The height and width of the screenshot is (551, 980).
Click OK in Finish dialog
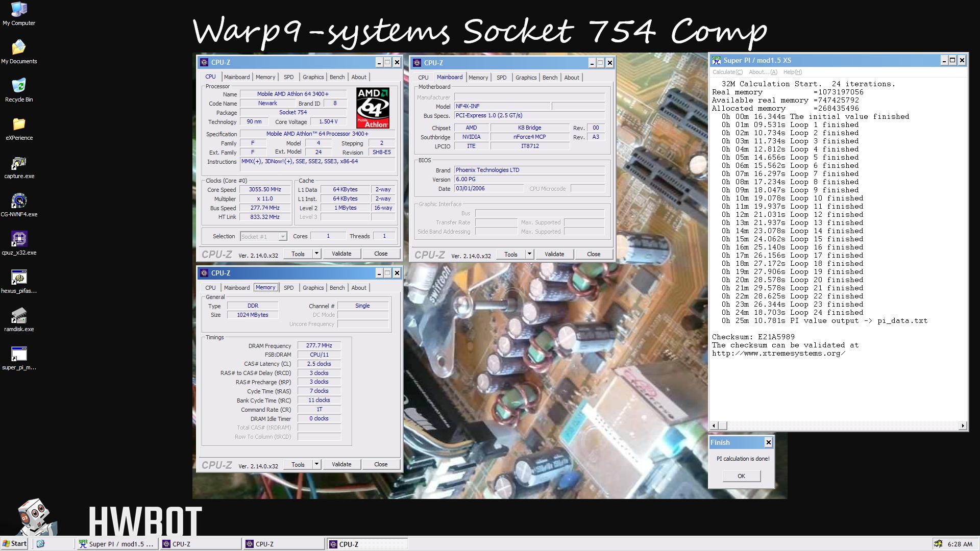pos(741,476)
